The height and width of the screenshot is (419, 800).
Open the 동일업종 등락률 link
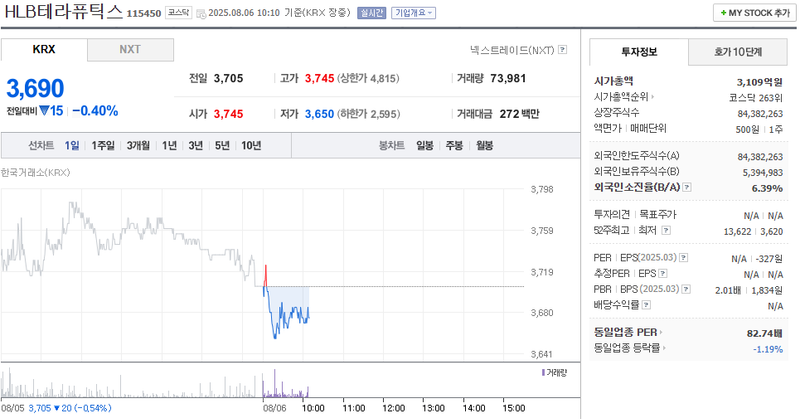627,348
